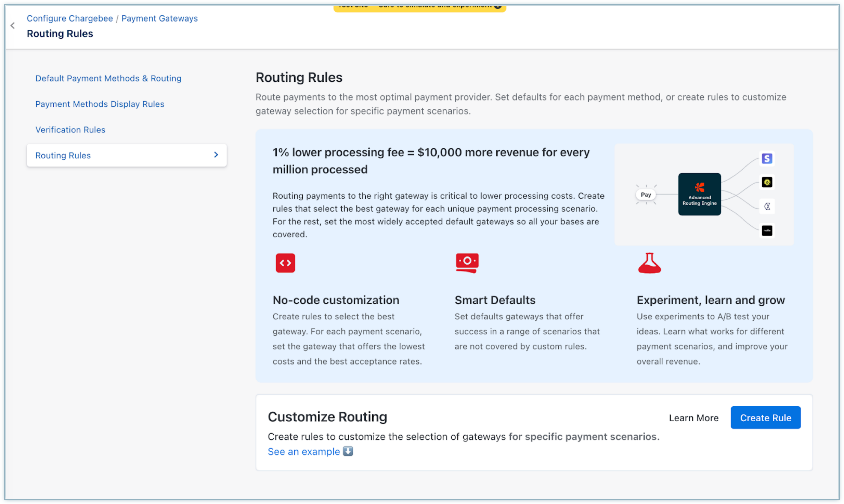
Task: Click the black-and-yellow gateway icon in diagram
Action: pos(767,182)
